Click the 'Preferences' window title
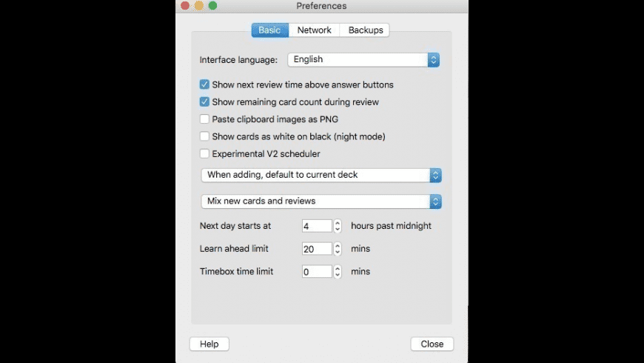Screen dimensions: 644x363 click(321, 6)
